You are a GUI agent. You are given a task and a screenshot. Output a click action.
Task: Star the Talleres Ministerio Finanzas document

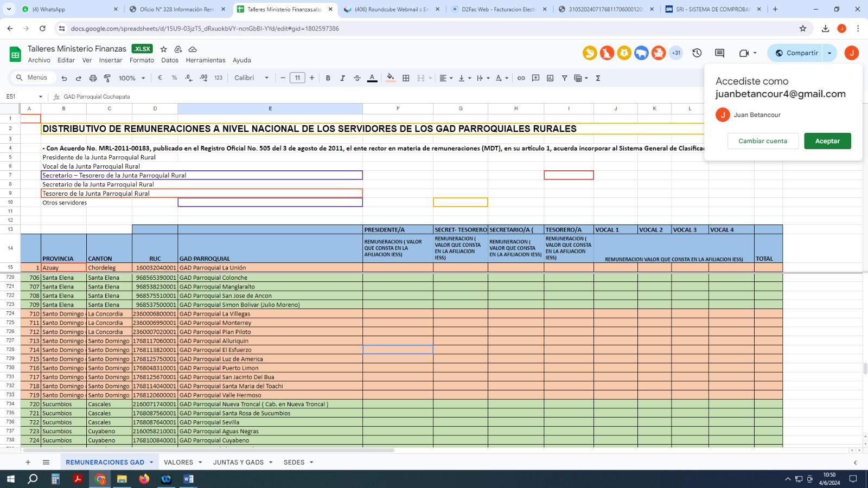(164, 49)
